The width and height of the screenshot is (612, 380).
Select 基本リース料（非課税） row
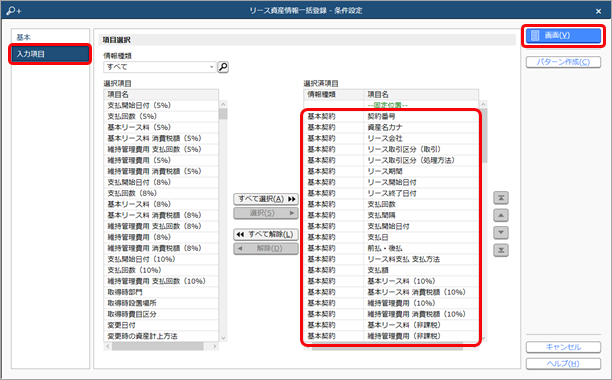391,325
